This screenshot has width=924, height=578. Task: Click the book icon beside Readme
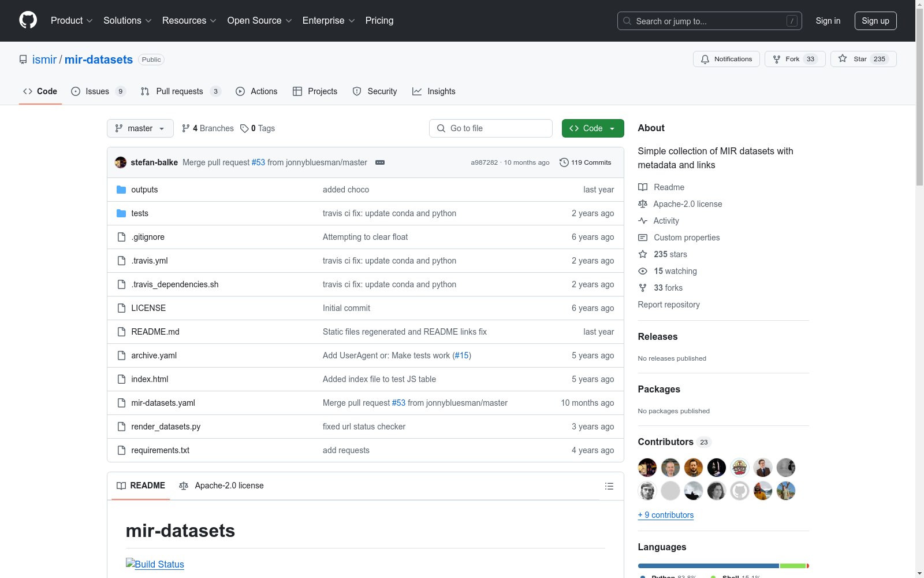point(643,187)
